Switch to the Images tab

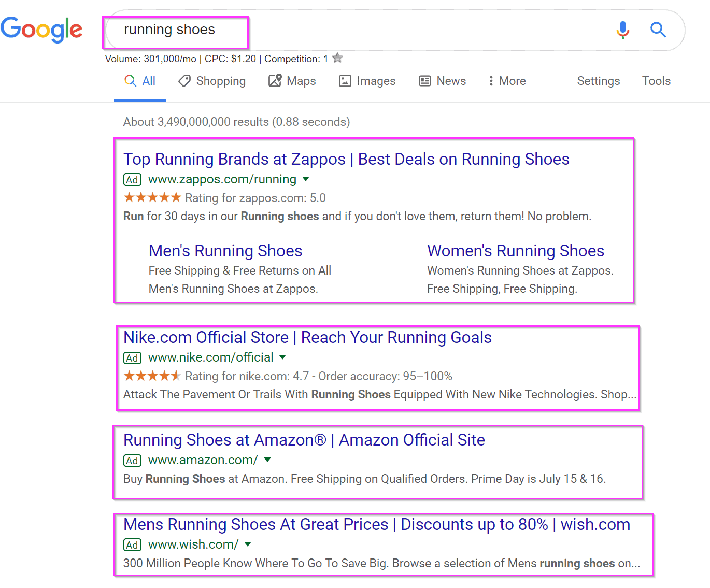(x=367, y=81)
